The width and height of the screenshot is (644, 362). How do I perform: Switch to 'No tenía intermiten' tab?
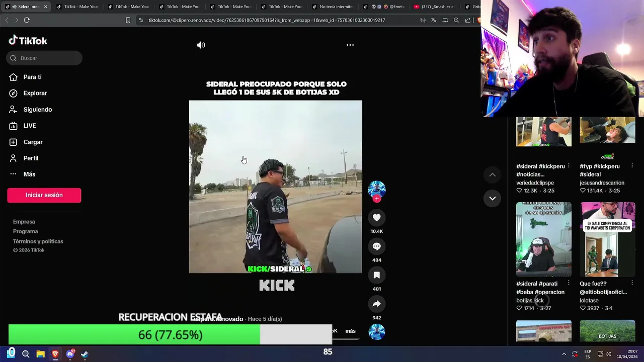coord(333,7)
